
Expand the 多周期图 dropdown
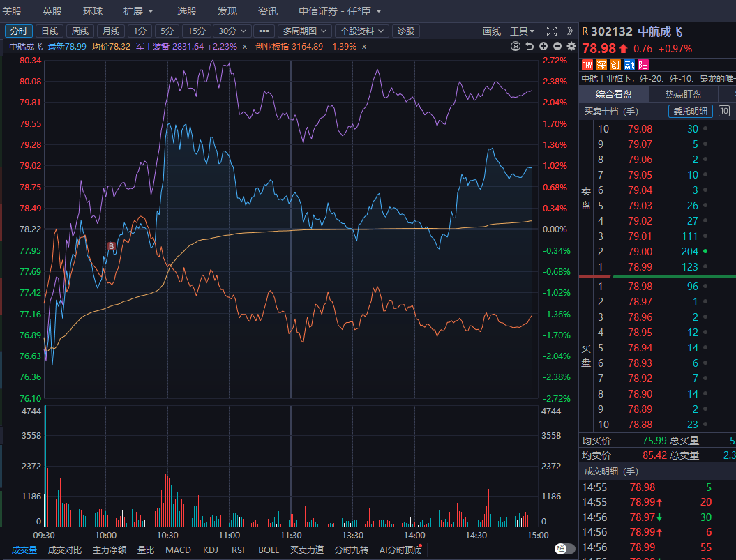(304, 31)
